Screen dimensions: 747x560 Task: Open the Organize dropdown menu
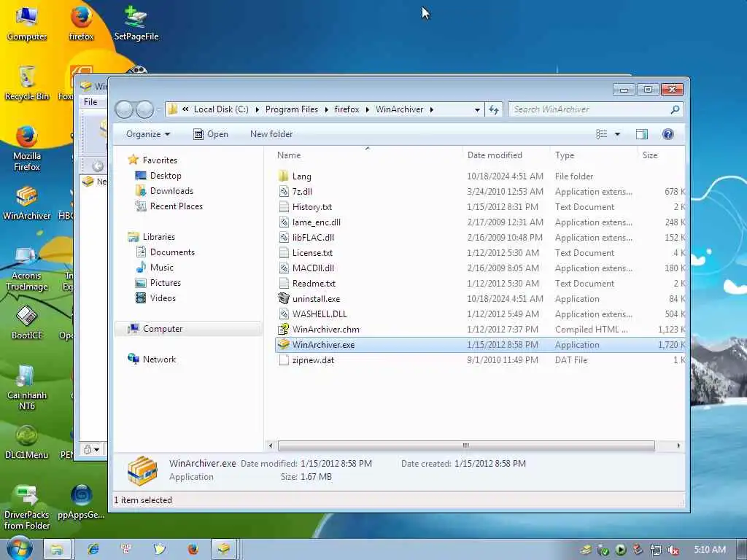tap(148, 134)
